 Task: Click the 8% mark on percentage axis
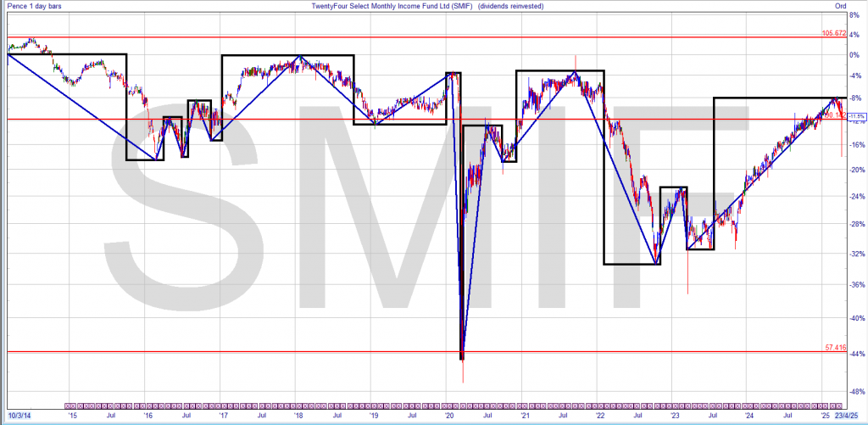click(x=854, y=17)
